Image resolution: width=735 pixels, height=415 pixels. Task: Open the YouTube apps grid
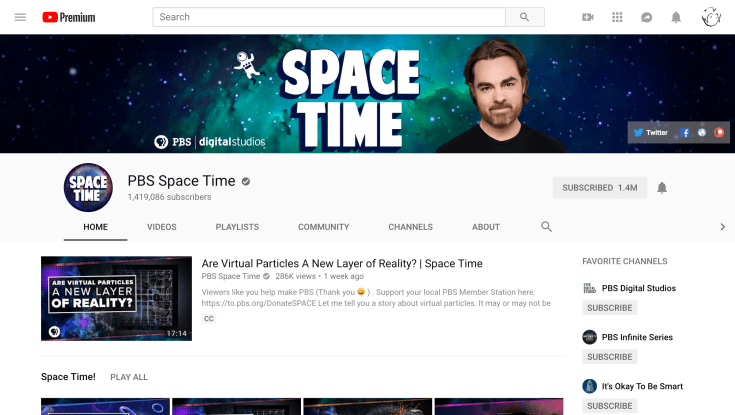coord(617,17)
